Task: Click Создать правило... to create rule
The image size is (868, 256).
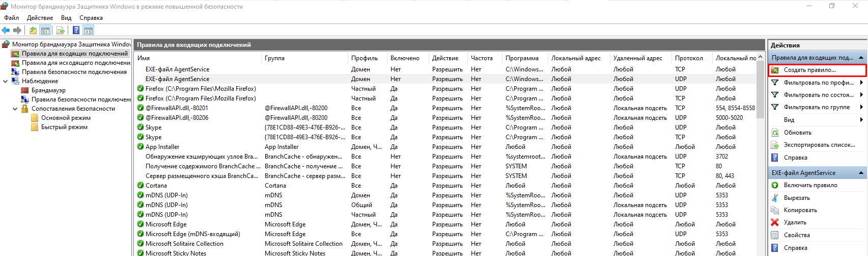Action: pyautogui.click(x=809, y=70)
